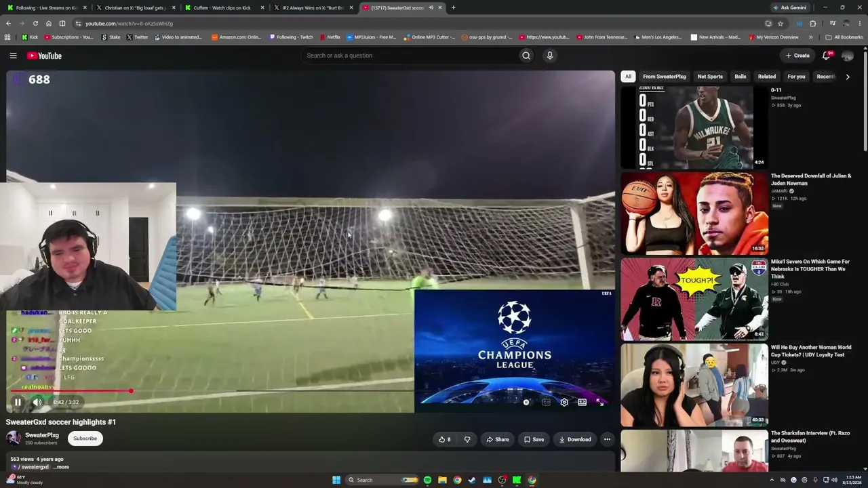The height and width of the screenshot is (488, 868).
Task: Toggle autoplay switch in player
Action: tap(526, 402)
